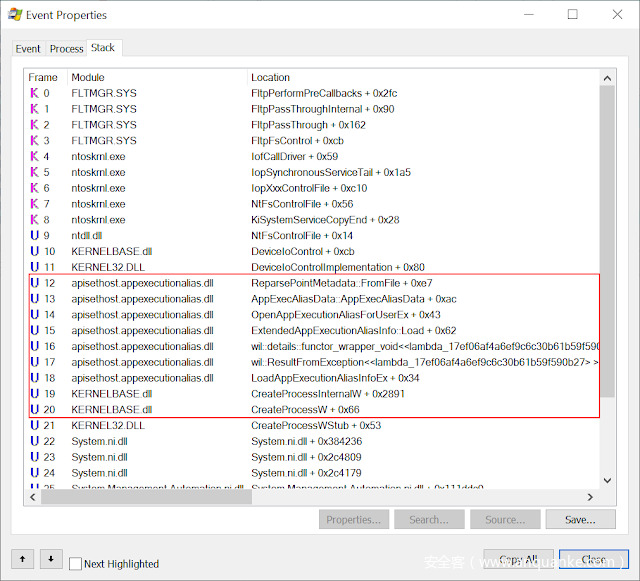Click ntoskrnl.exe module in frame 5

click(x=98, y=172)
